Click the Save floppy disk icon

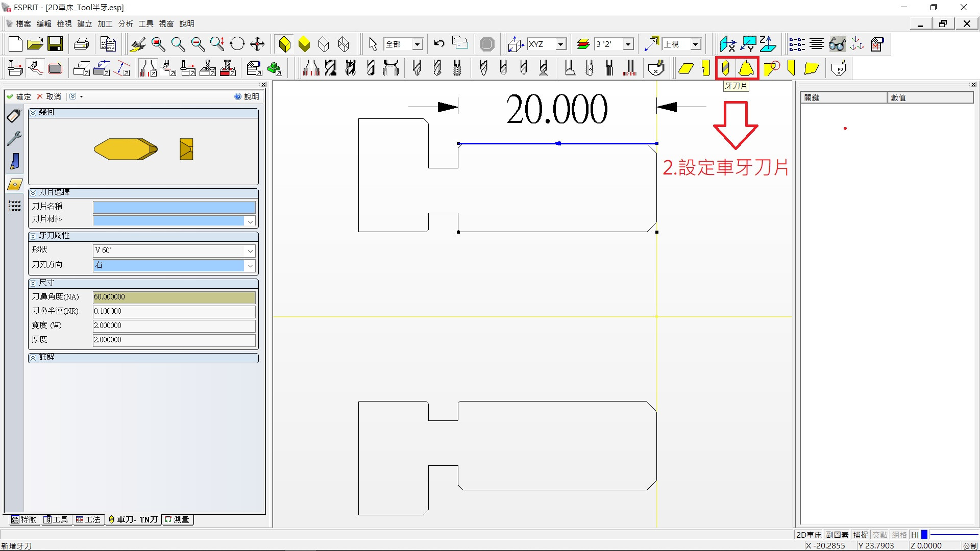[x=55, y=44]
